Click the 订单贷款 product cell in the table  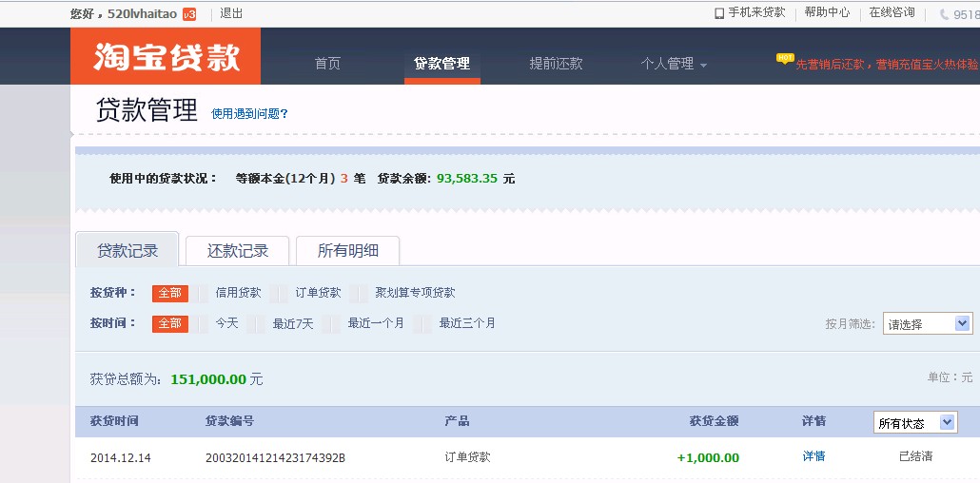(x=467, y=456)
